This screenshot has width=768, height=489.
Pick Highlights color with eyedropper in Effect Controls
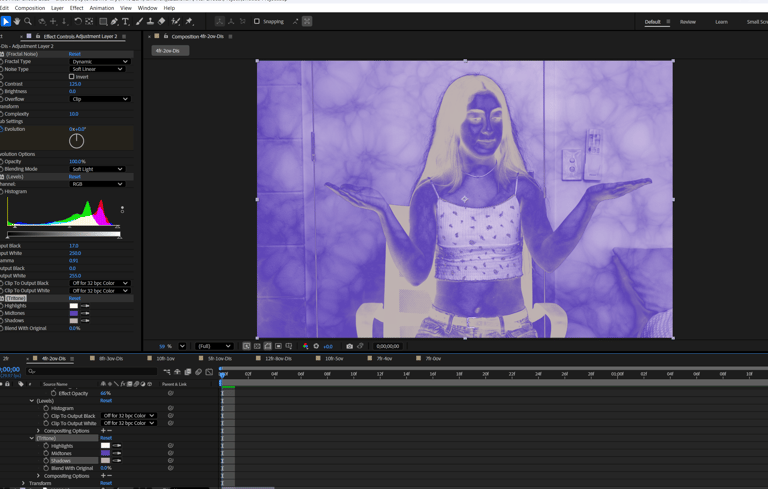point(85,306)
